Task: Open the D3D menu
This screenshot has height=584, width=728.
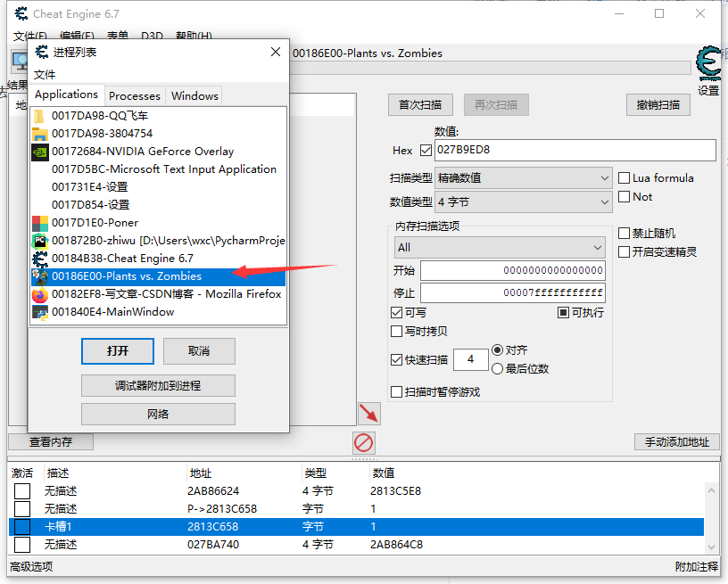Action: pyautogui.click(x=152, y=36)
